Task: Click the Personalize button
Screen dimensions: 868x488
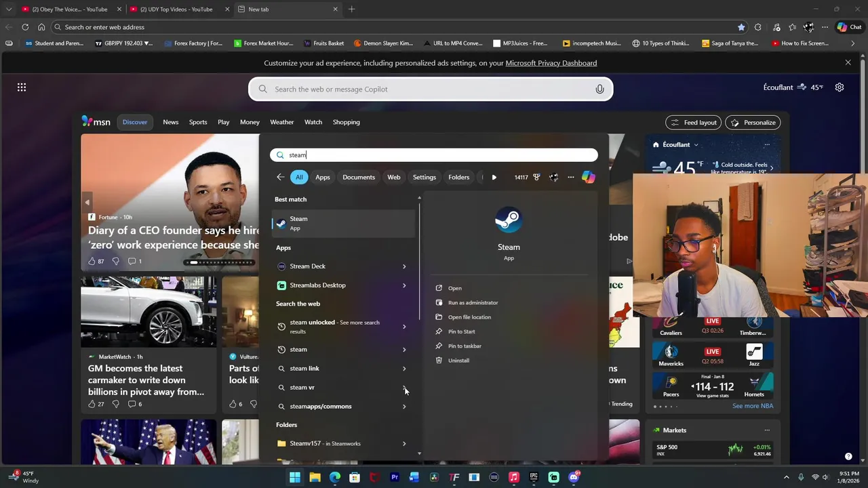Action: coord(753,123)
